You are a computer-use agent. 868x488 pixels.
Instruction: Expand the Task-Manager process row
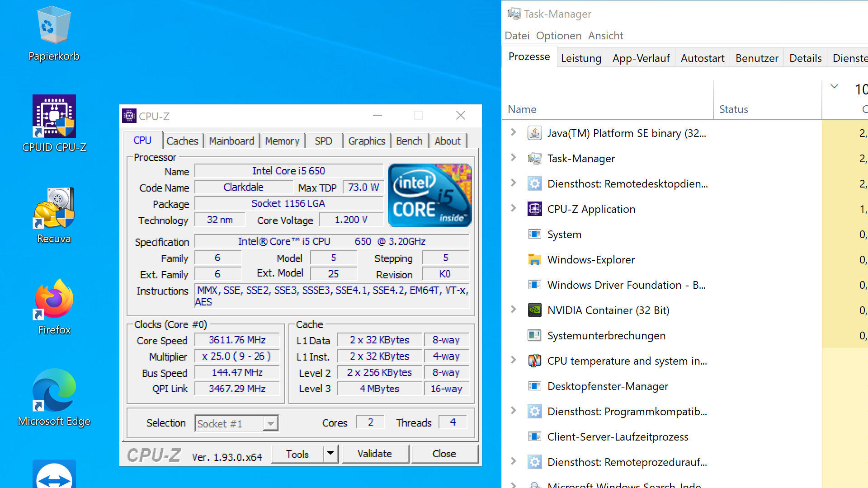tap(514, 158)
